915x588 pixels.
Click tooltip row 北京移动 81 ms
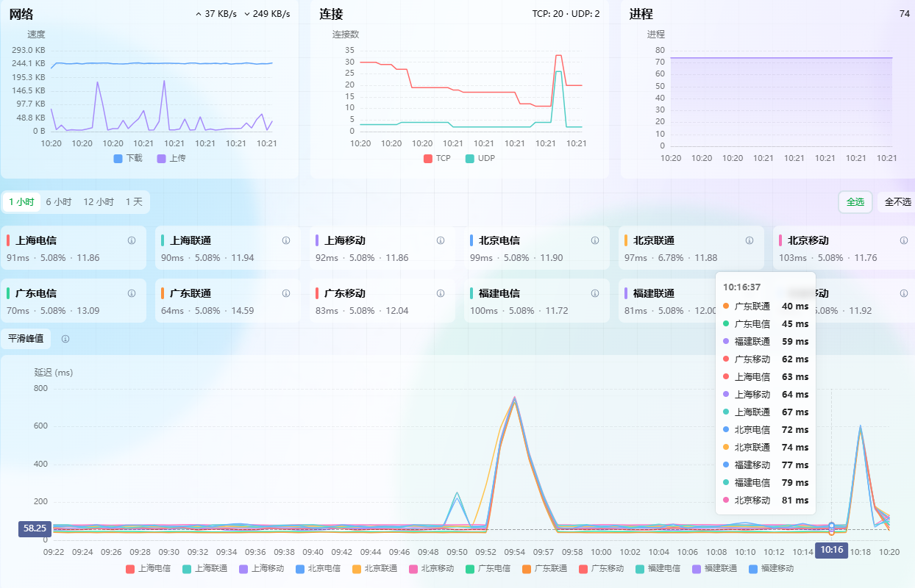tap(765, 500)
